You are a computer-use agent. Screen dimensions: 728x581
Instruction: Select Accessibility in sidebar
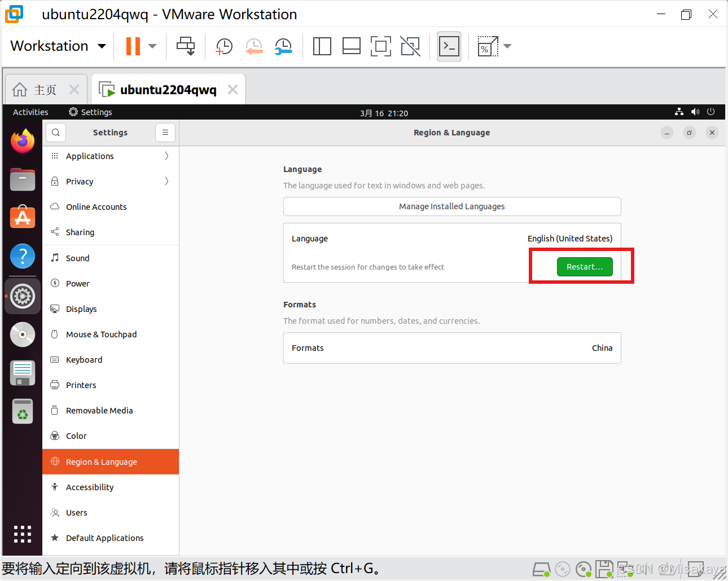point(111,487)
